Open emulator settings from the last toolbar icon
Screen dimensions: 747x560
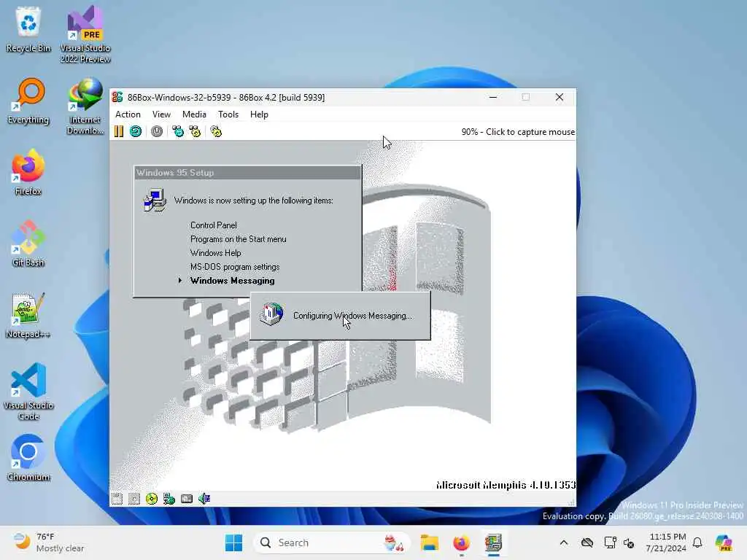[x=216, y=131]
